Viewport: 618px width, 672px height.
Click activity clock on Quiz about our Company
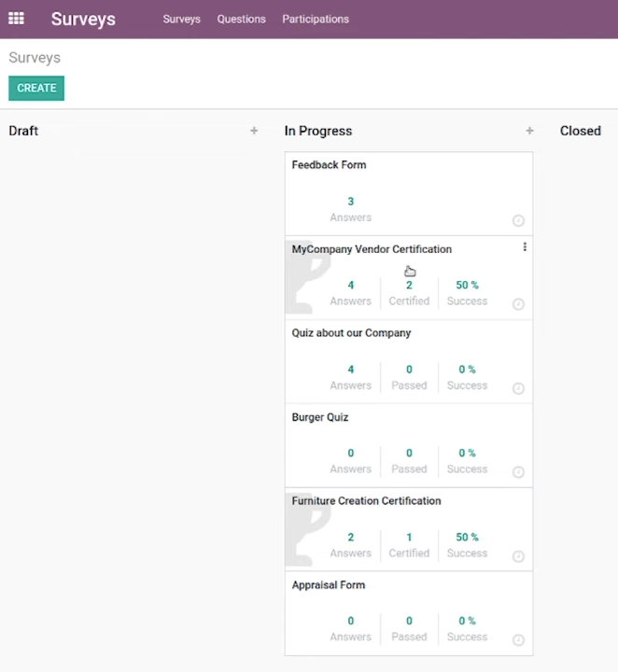pyautogui.click(x=518, y=388)
